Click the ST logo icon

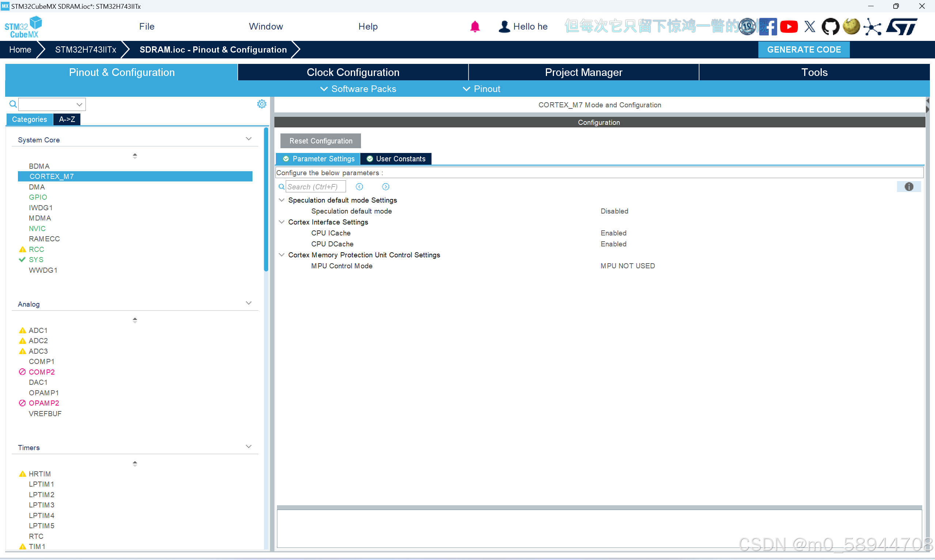coord(901,26)
